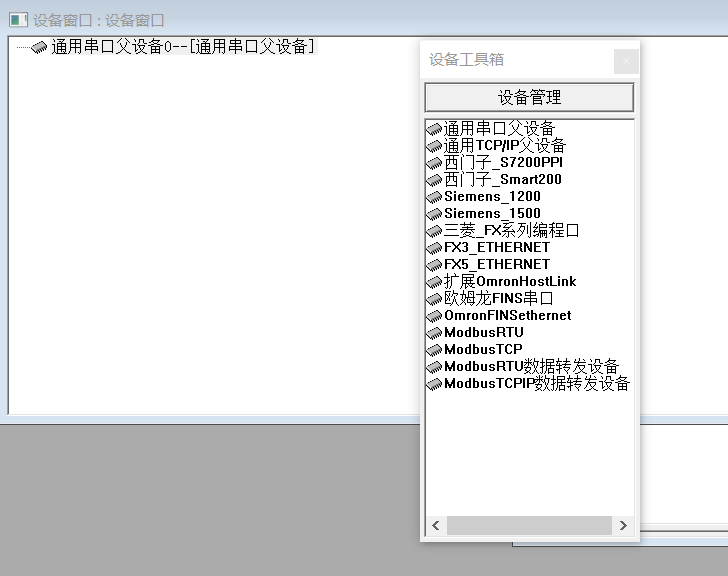Choose ModbusTCPIP数据转发设备 entry
The image size is (728, 576).
(x=537, y=383)
